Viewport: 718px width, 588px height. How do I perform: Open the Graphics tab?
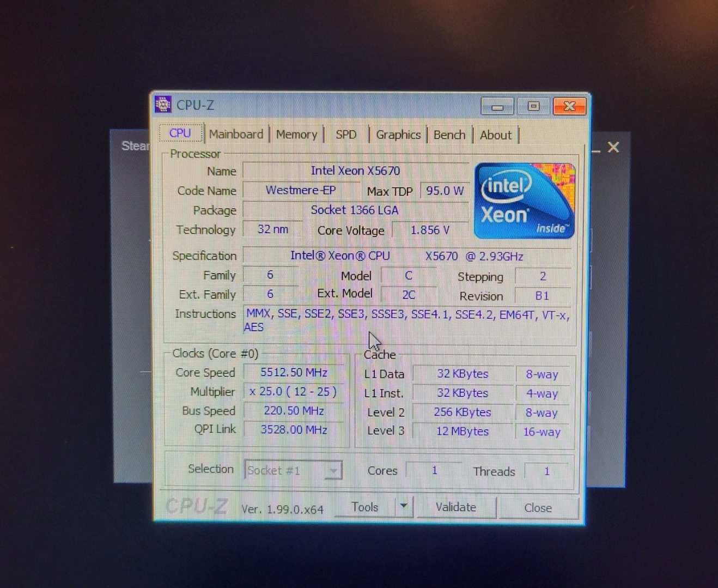coord(398,135)
